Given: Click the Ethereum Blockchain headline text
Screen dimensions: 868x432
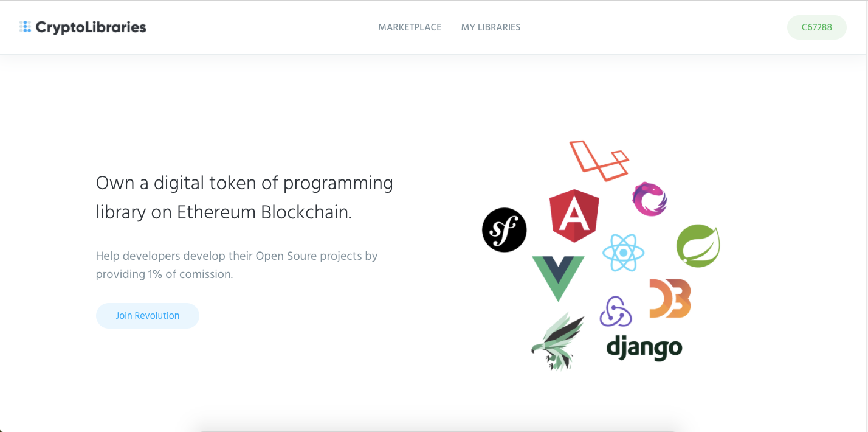Looking at the screenshot, I should 244,197.
